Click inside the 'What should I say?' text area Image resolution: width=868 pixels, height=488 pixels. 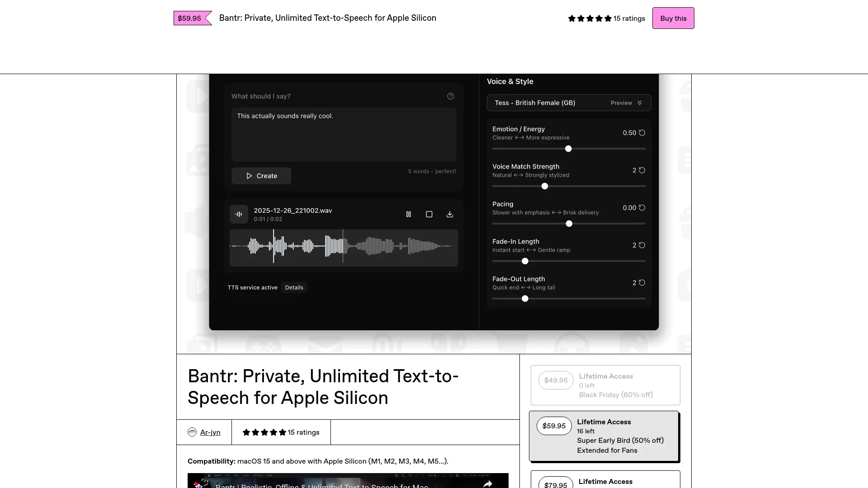click(x=344, y=135)
